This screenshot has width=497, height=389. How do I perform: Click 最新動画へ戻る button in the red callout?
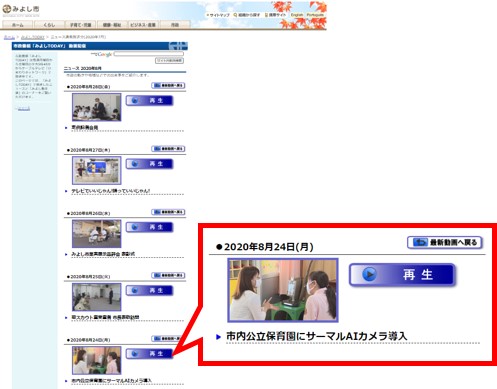[445, 242]
